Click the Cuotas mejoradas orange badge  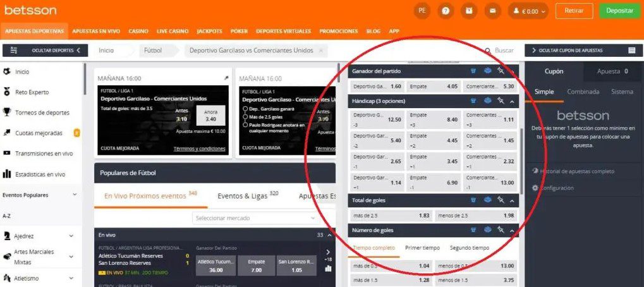pos(76,133)
